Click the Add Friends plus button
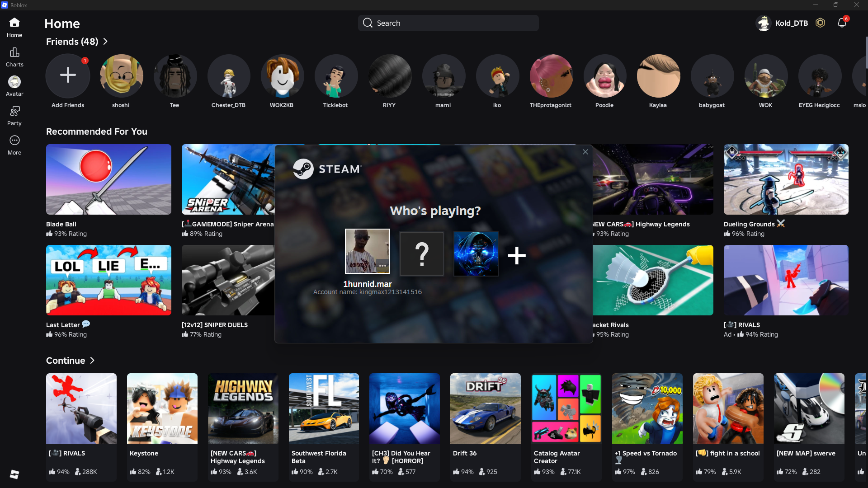868x488 pixels. point(68,75)
